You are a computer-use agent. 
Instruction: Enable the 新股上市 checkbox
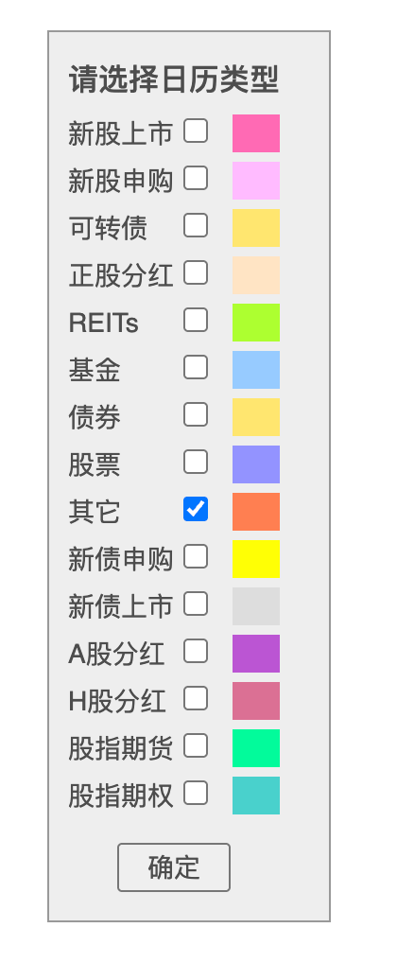pos(196,131)
